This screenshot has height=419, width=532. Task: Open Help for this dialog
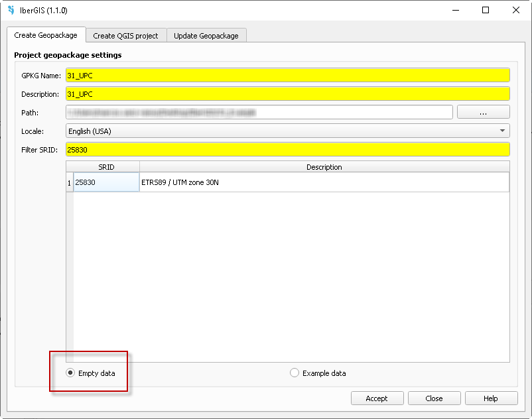pyautogui.click(x=490, y=398)
